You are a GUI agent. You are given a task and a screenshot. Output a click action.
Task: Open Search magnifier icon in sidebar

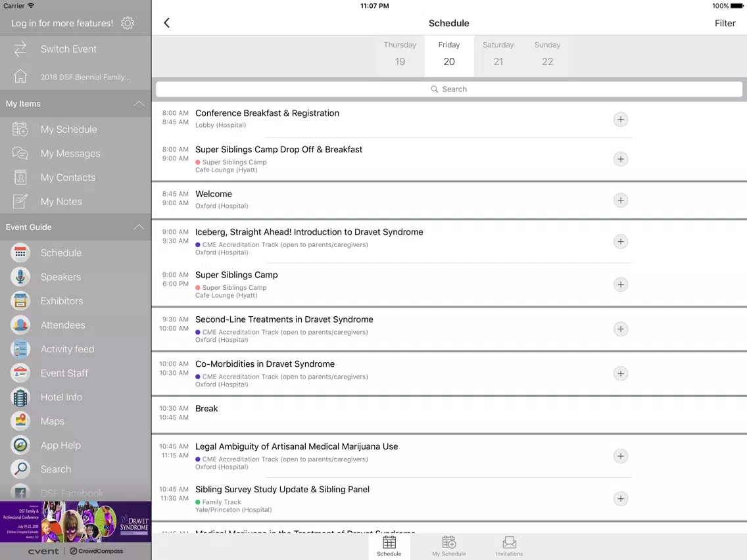pos(20,469)
